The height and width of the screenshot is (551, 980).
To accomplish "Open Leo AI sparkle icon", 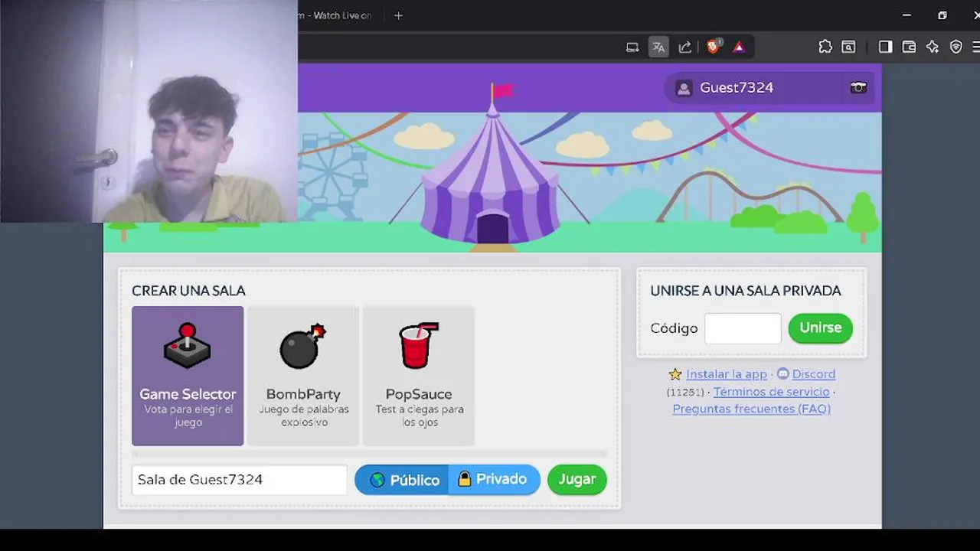I will click(932, 47).
